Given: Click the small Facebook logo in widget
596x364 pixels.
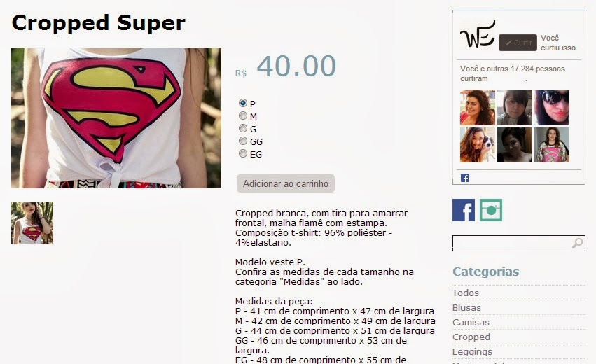Looking at the screenshot, I should pyautogui.click(x=465, y=178).
